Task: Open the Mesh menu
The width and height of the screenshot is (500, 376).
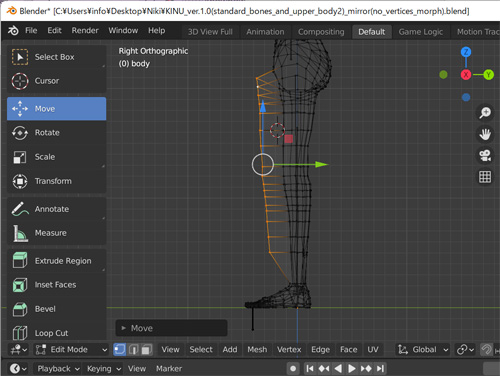Action: [x=257, y=349]
